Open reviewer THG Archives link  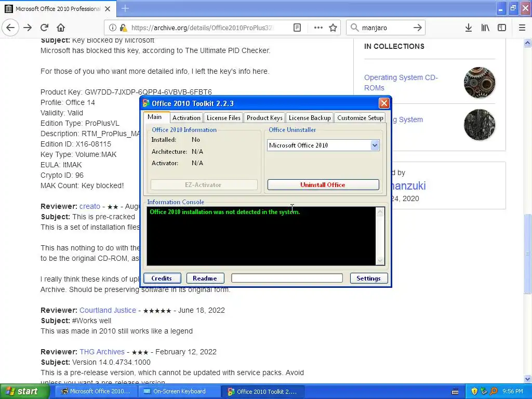click(x=102, y=352)
